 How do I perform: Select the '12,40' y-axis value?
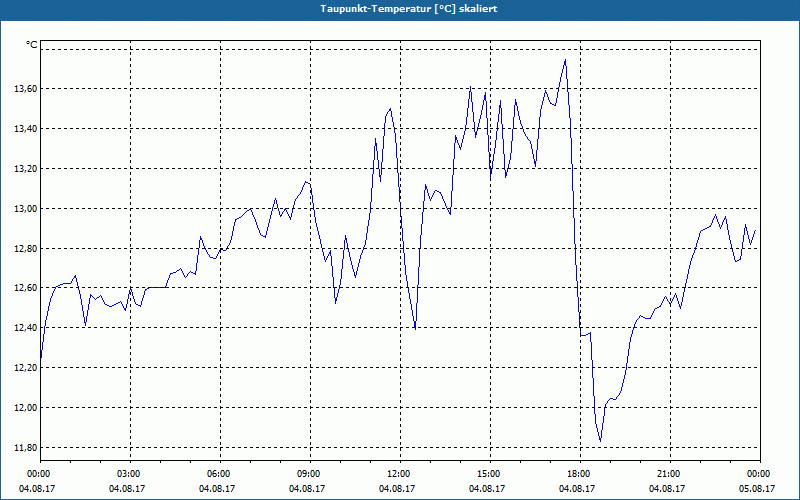click(26, 328)
